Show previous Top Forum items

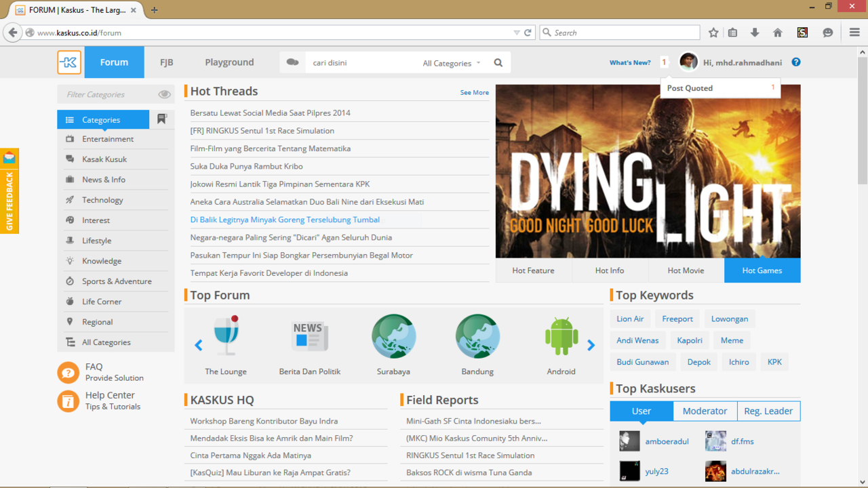[x=199, y=345]
